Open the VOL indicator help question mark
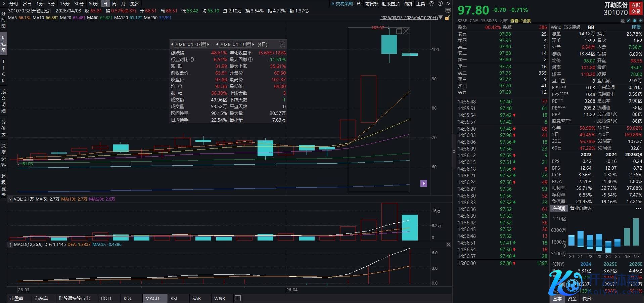644x303 pixels. 10,199
